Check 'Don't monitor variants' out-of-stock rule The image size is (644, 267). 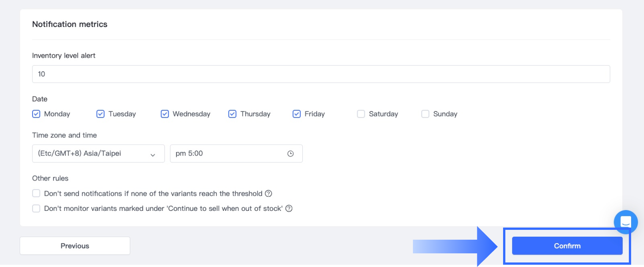(x=36, y=209)
